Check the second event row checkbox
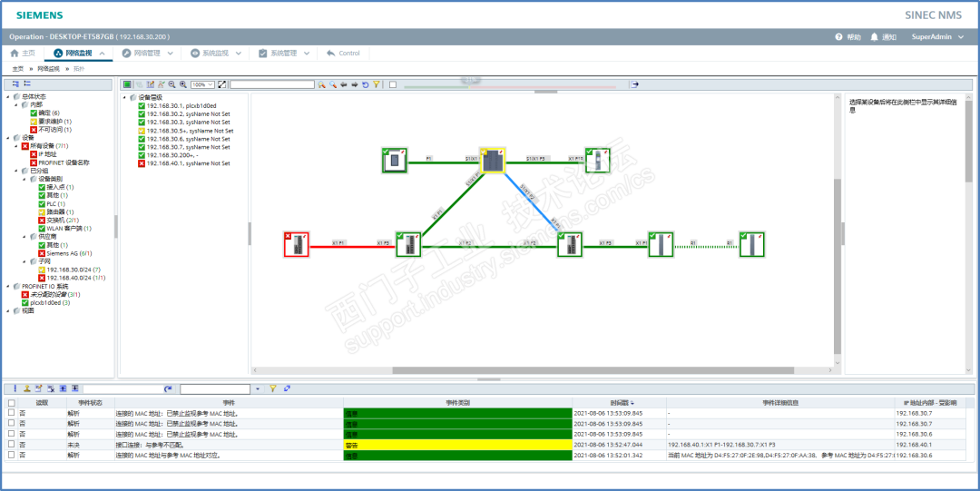 pyautogui.click(x=12, y=424)
